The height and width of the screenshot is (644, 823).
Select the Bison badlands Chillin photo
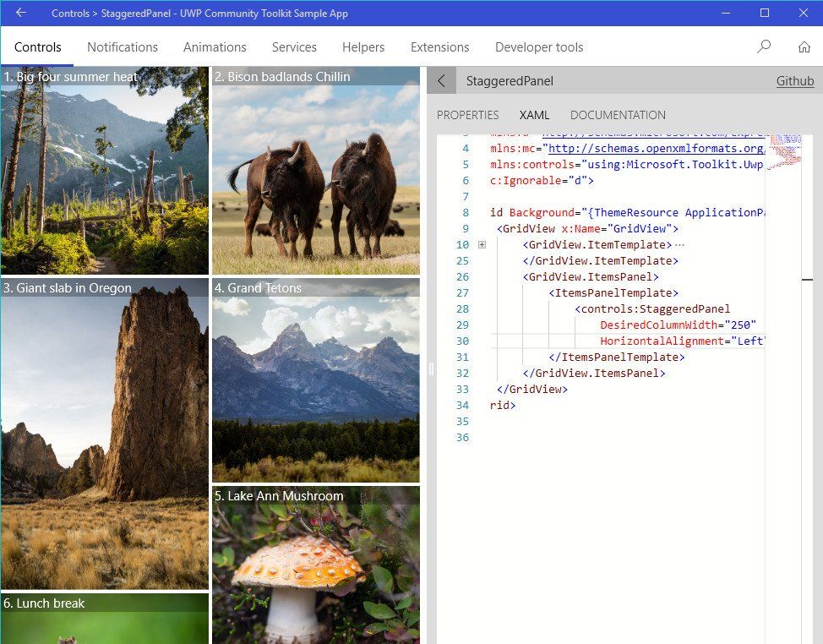pos(315,169)
